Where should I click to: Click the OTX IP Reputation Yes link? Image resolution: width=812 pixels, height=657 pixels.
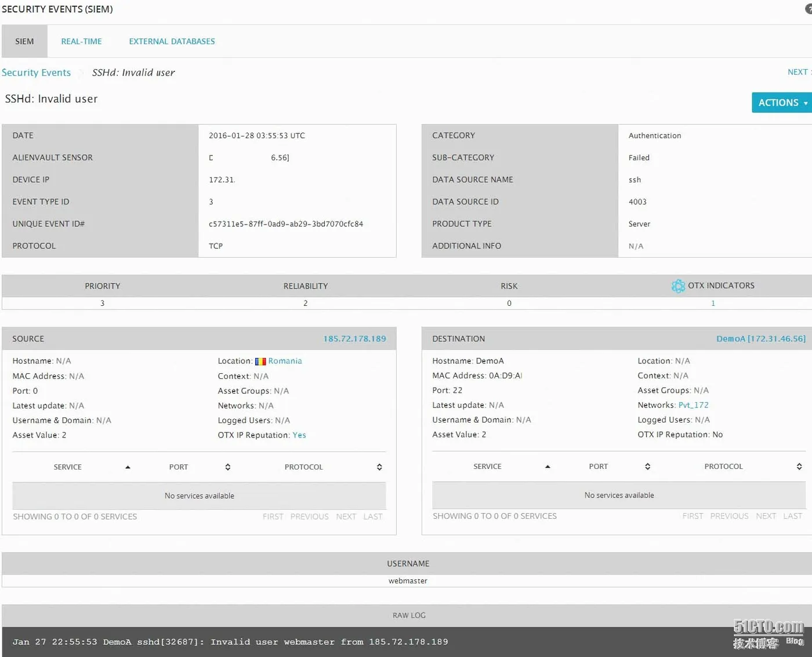299,435
